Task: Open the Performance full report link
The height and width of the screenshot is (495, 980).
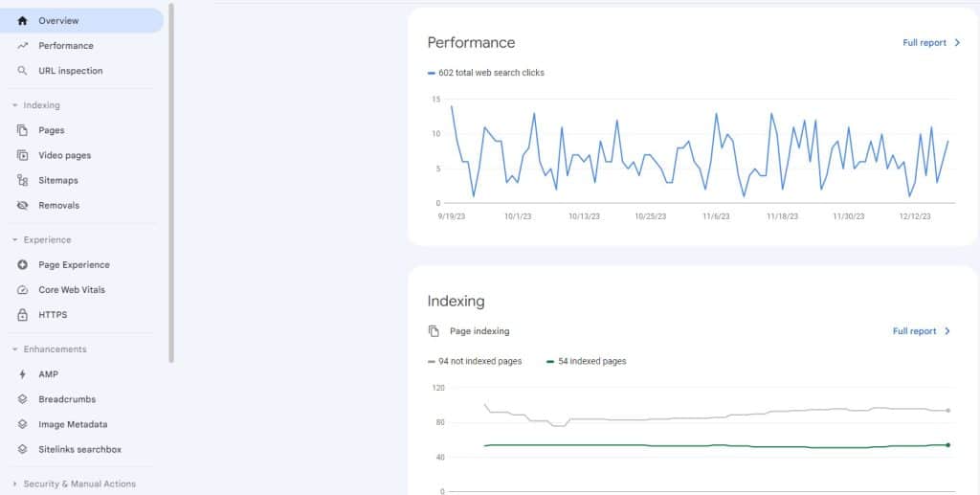Action: pos(931,43)
